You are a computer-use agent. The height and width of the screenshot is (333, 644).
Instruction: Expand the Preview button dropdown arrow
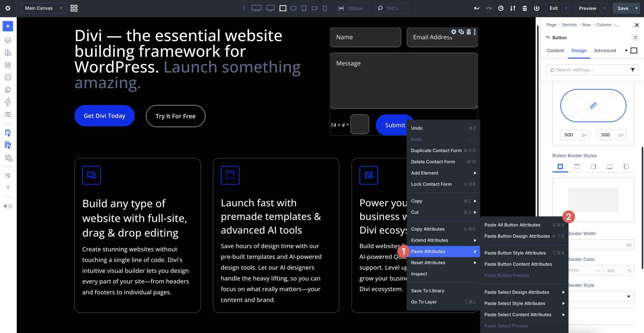coord(605,8)
